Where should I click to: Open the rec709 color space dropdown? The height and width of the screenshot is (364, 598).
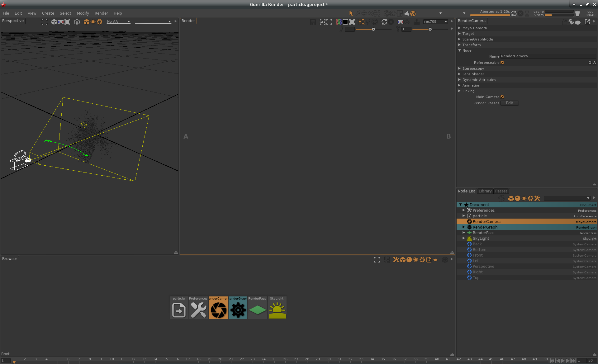[x=435, y=21]
